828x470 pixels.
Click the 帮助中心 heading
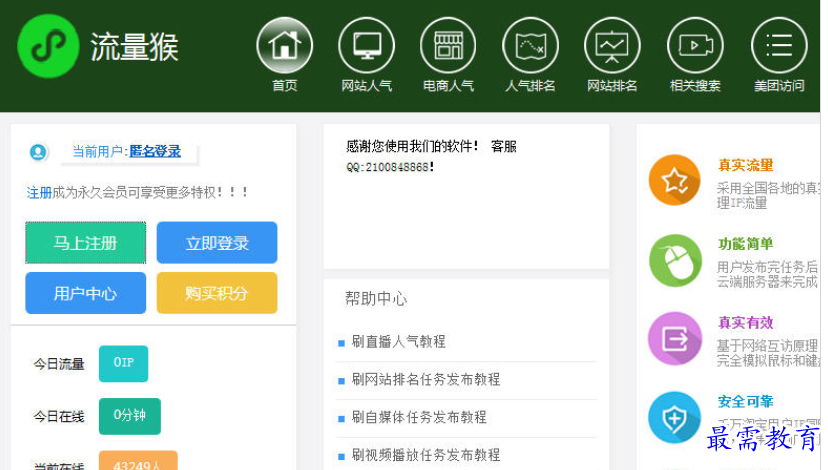tap(376, 299)
